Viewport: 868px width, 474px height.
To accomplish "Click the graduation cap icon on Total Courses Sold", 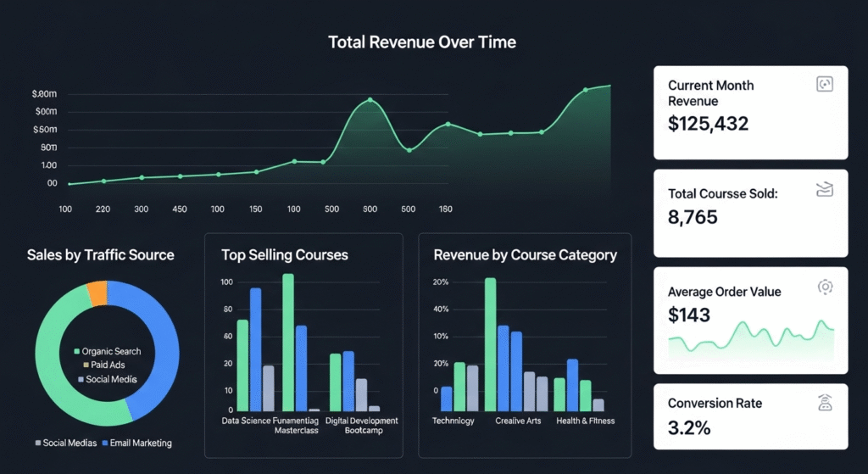I will tap(824, 189).
